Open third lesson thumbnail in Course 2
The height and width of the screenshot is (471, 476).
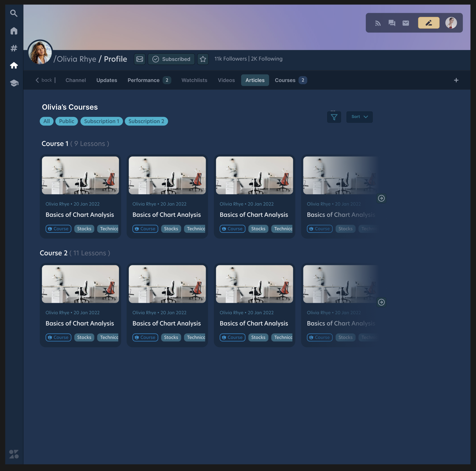coord(254,284)
